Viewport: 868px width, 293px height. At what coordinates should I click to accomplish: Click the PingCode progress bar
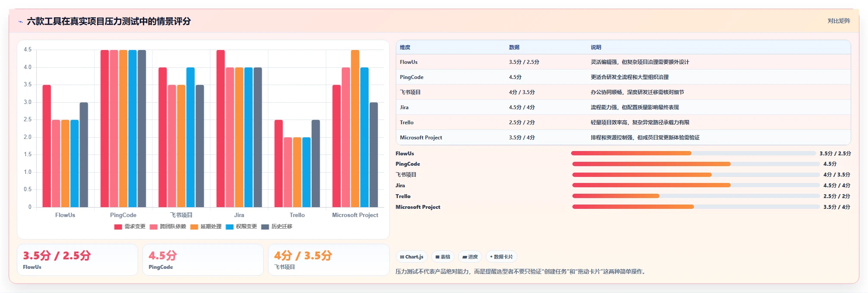tap(696, 164)
